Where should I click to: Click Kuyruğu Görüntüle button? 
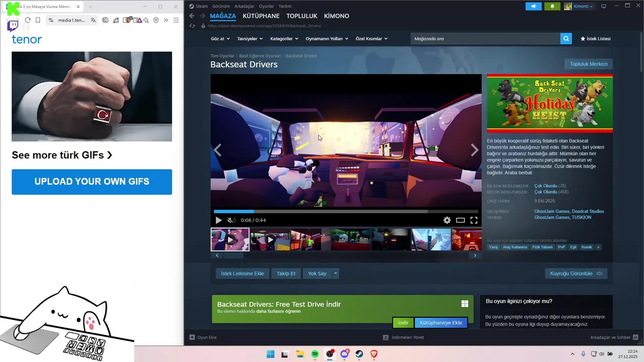576,274
